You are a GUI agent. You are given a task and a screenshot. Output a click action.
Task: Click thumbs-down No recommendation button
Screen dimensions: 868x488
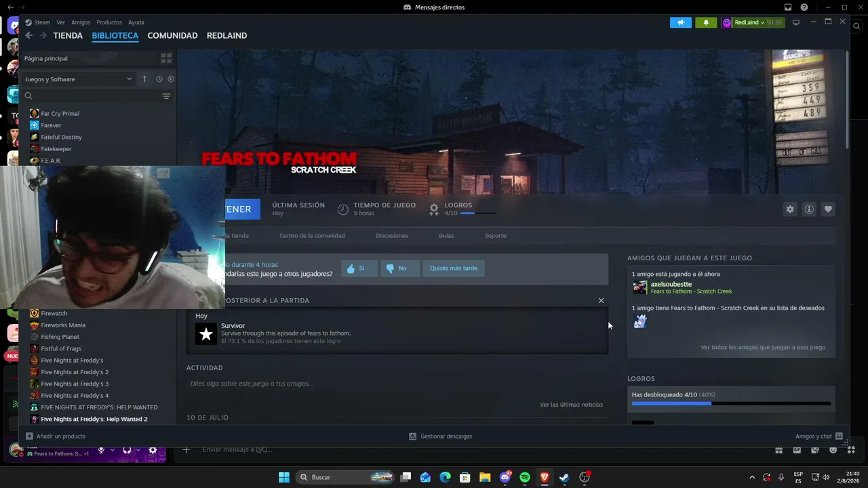click(x=400, y=268)
